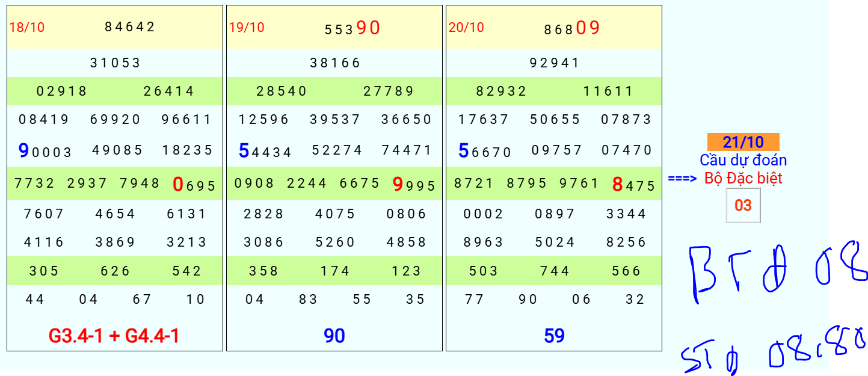
Task: Click number 56670 with the blue 5
Action: (484, 150)
